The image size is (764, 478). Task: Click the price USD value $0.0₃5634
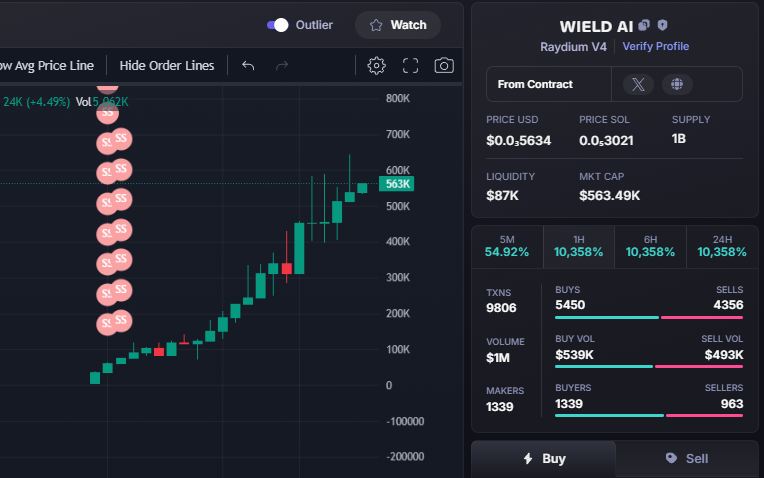pos(518,141)
